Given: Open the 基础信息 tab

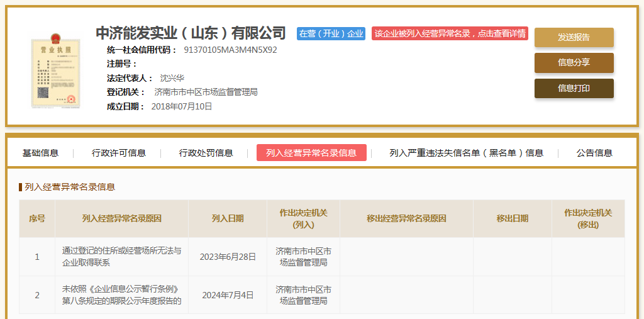Looking at the screenshot, I should click(40, 153).
